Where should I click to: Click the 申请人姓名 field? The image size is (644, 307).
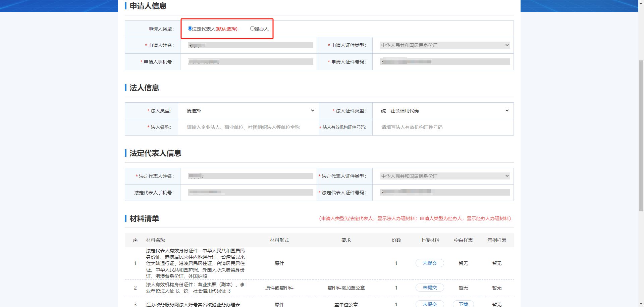250,45
